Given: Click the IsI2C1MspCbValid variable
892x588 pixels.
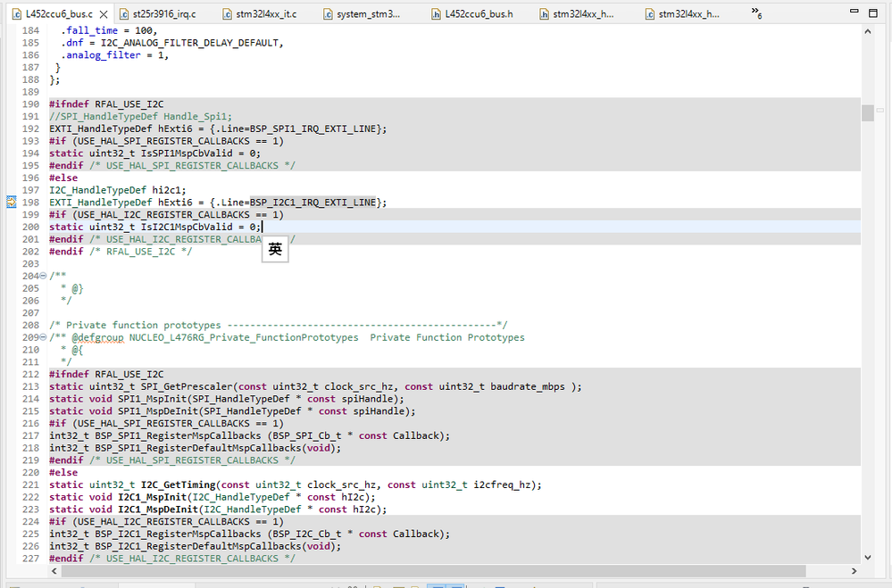Looking at the screenshot, I should [x=187, y=227].
